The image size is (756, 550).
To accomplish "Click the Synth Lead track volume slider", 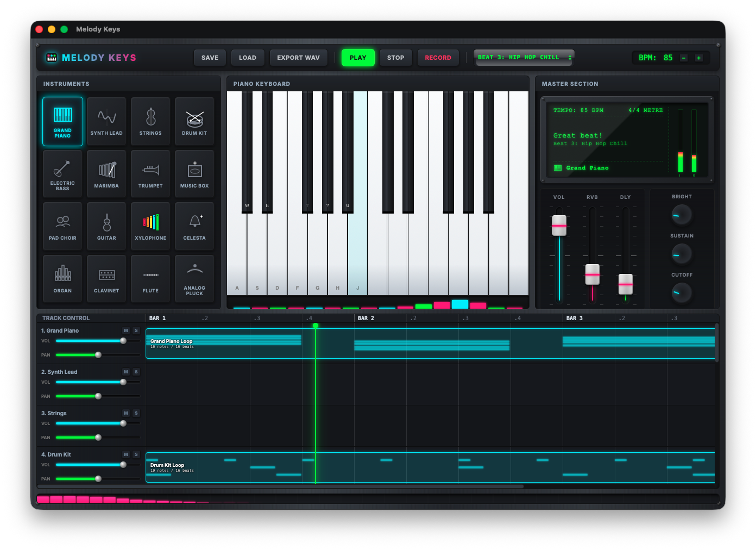I will pyautogui.click(x=98, y=382).
